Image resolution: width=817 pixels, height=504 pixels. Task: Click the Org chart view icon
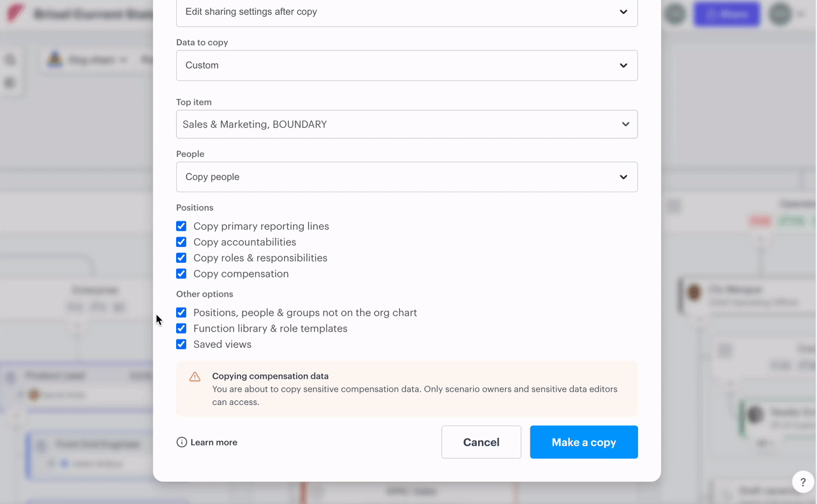pos(55,60)
